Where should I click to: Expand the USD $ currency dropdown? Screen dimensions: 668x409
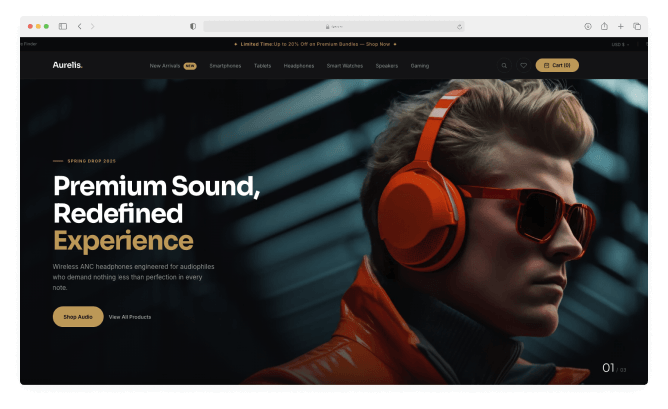pos(620,44)
